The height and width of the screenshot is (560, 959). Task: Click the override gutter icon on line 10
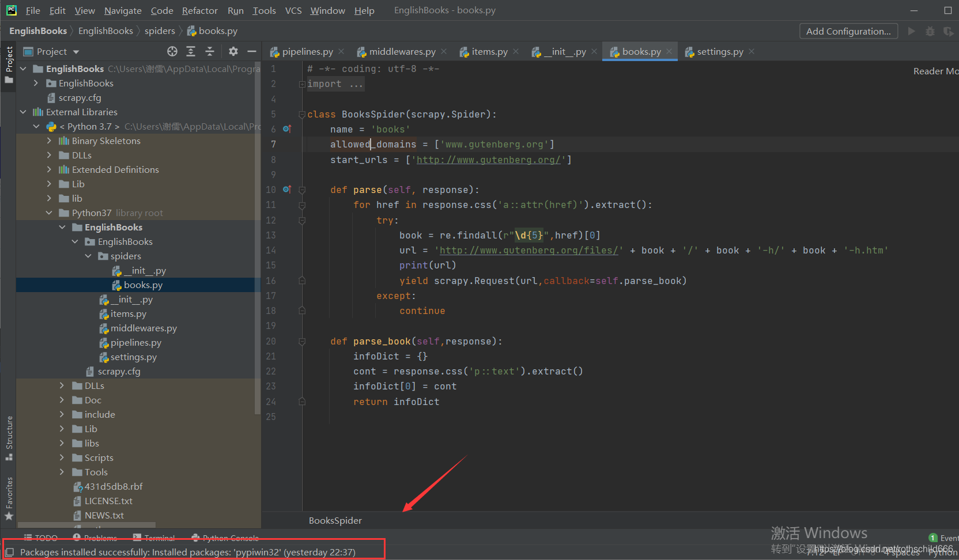coord(287,190)
